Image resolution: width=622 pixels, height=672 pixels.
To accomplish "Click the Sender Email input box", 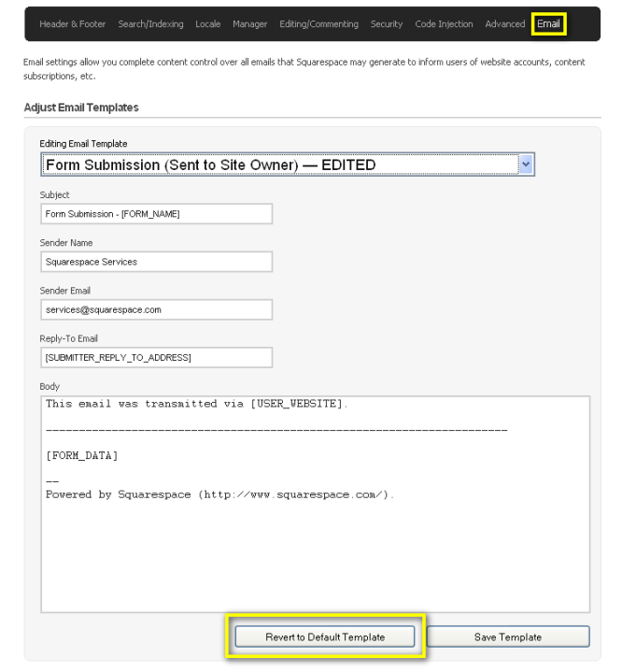I will [156, 309].
